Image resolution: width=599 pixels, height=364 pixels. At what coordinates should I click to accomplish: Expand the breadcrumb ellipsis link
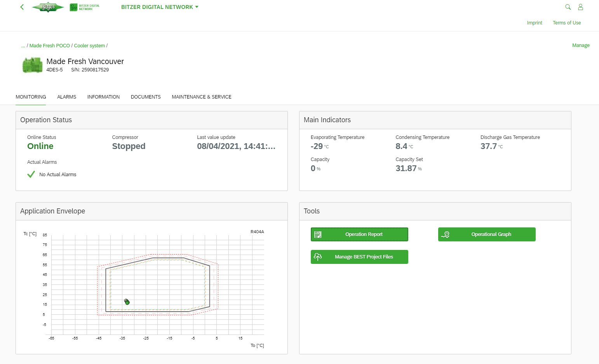pyautogui.click(x=23, y=46)
